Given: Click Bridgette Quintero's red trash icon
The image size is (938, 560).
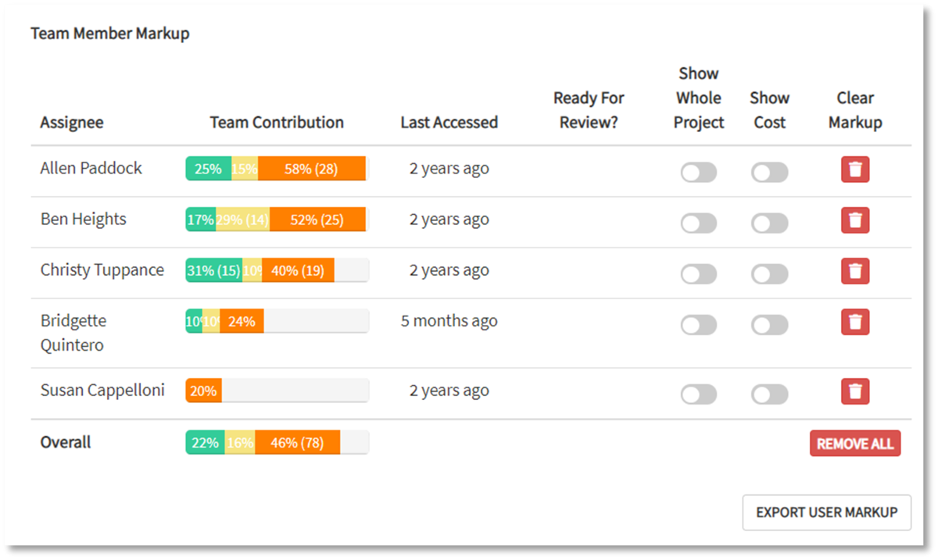Looking at the screenshot, I should coord(855,322).
